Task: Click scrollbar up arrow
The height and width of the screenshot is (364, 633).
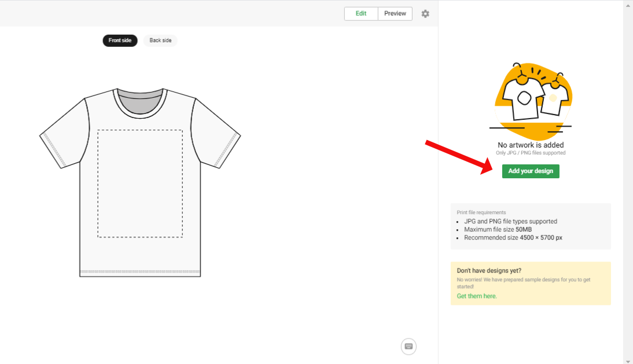Action: [628, 5]
